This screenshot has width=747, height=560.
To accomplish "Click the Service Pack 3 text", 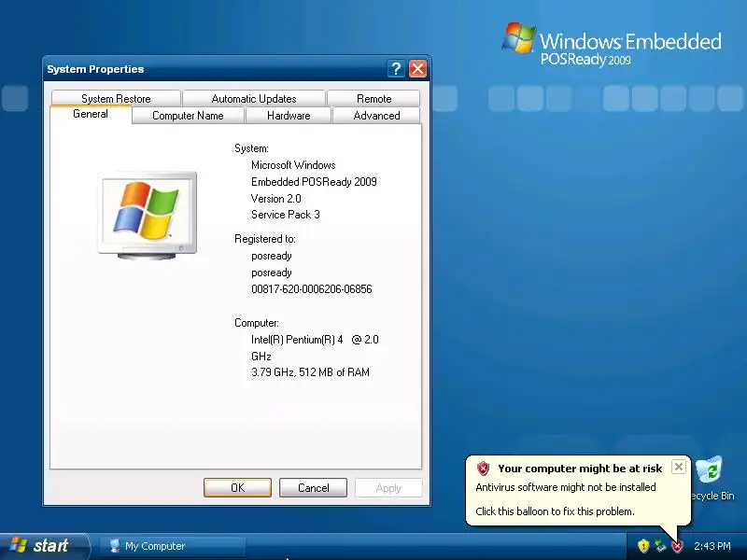I will (286, 215).
